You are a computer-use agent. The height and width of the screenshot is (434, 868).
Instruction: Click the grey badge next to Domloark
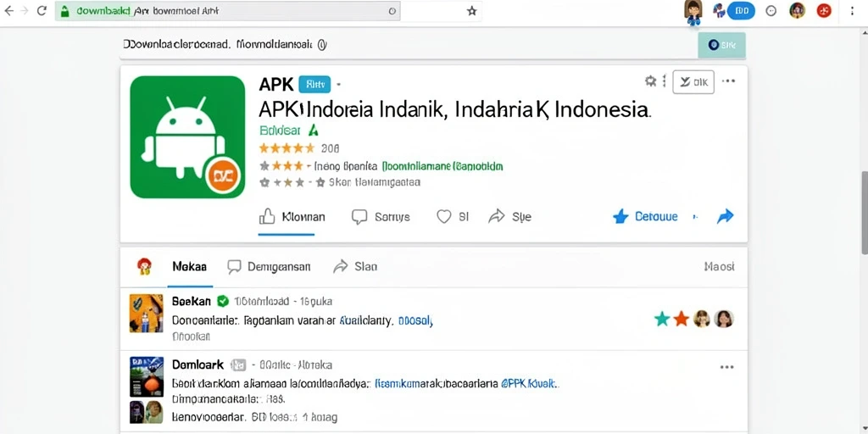coord(238,364)
